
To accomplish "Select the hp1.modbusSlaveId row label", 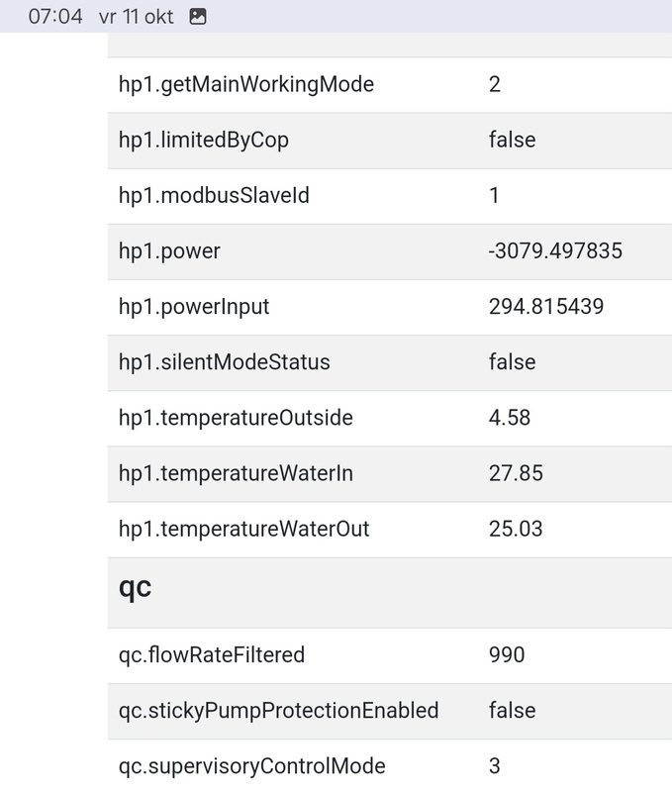I will click(x=214, y=195).
